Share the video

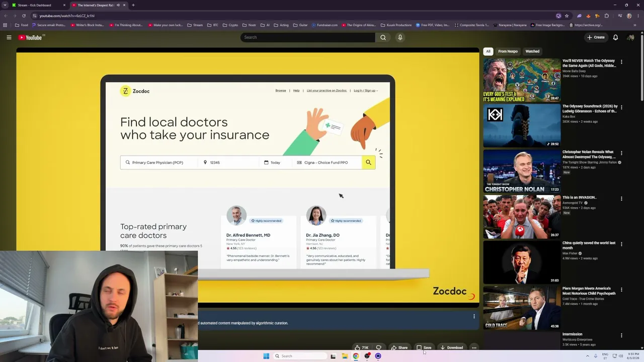tap(399, 347)
